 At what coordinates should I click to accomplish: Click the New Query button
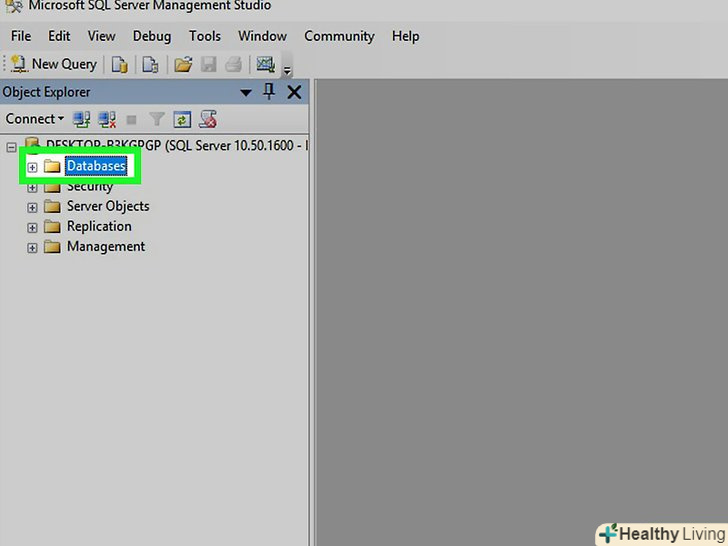click(53, 64)
